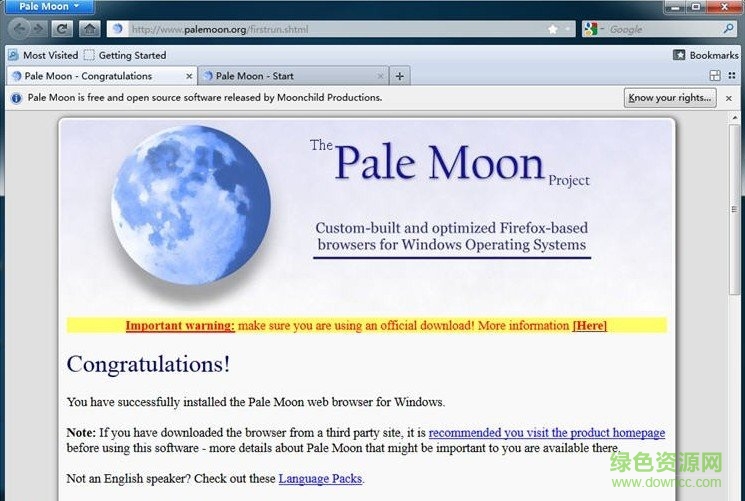Viewport: 745px width, 501px height.
Task: Expand the address bar history dropdown arrow
Action: click(567, 29)
